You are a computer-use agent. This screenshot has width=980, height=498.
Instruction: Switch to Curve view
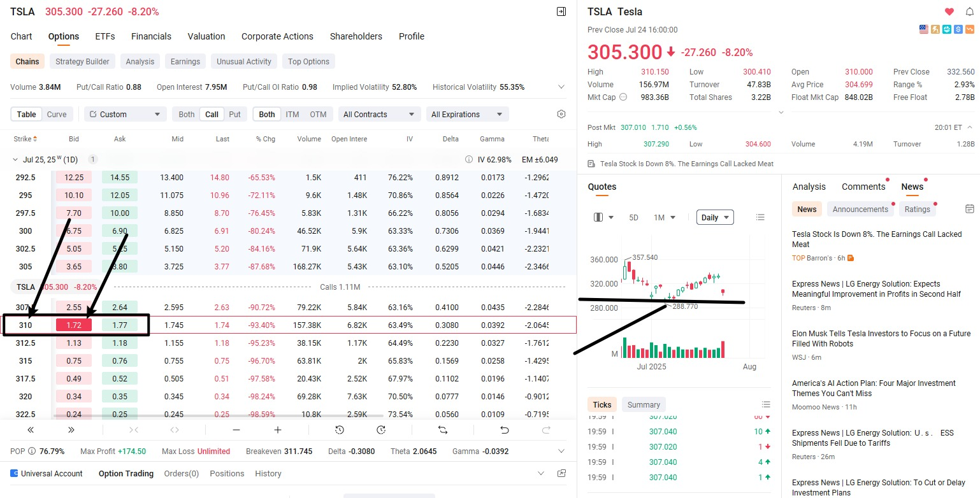[x=57, y=114]
